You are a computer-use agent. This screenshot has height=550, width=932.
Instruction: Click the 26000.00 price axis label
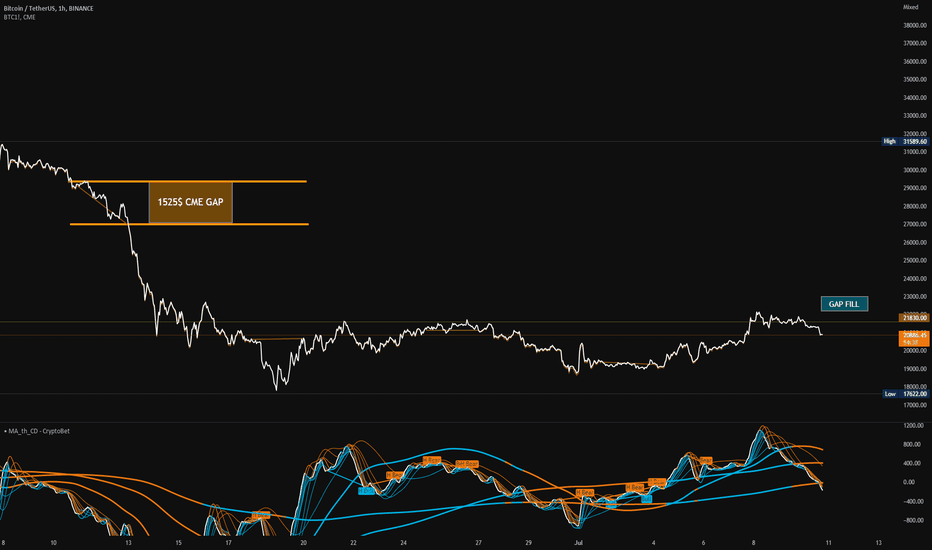tap(915, 243)
